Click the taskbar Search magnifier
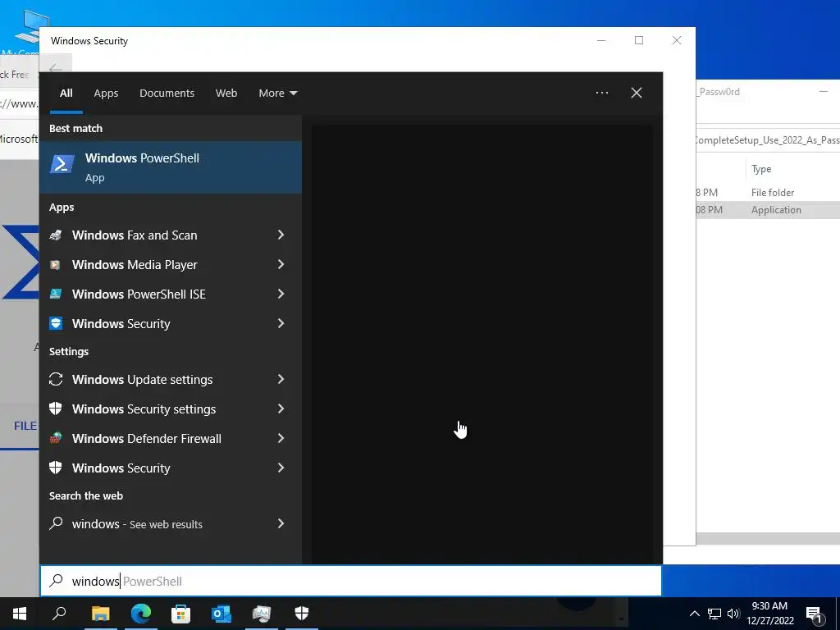The width and height of the screenshot is (840, 630). click(59, 614)
